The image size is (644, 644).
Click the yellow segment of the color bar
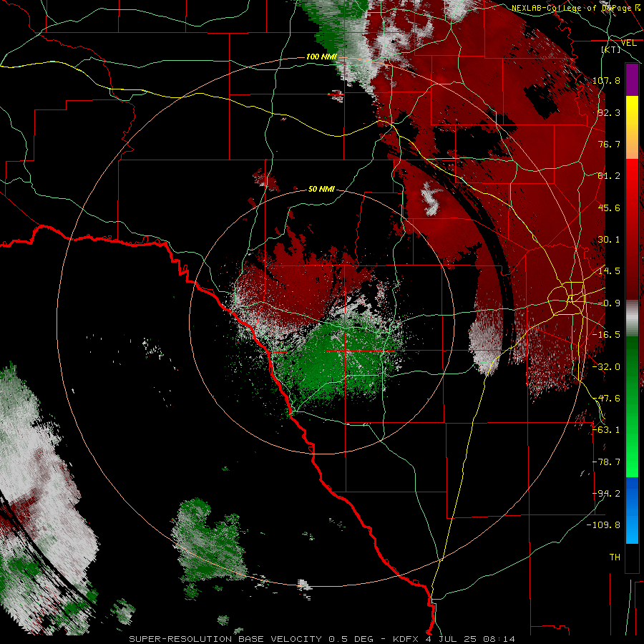[632, 112]
